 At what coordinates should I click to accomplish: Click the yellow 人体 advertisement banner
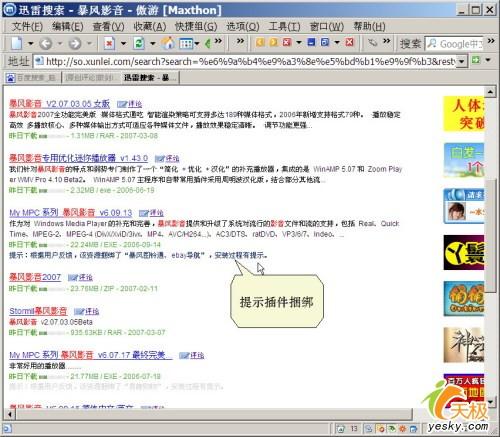pos(464,114)
